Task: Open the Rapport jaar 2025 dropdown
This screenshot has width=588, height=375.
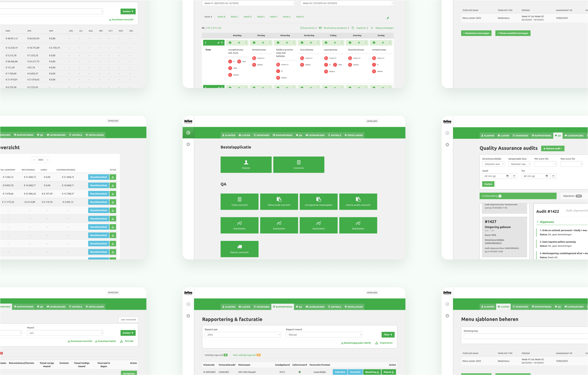Action: point(243,335)
